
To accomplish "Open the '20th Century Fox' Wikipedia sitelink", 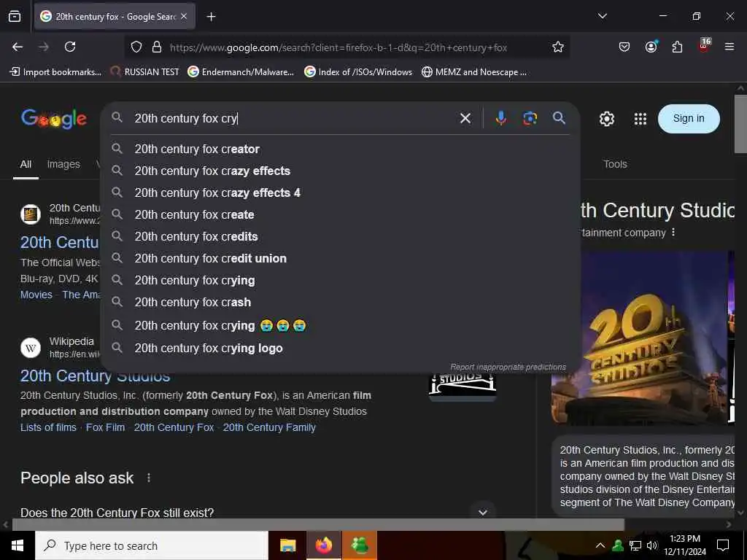I will [x=174, y=427].
